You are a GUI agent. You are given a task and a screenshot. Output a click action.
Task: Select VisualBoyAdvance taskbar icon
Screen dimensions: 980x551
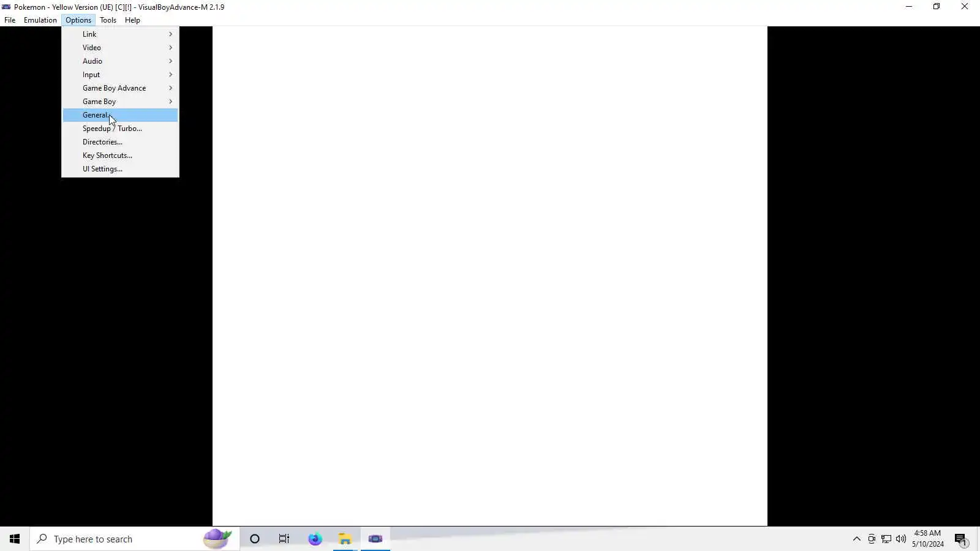(x=375, y=539)
